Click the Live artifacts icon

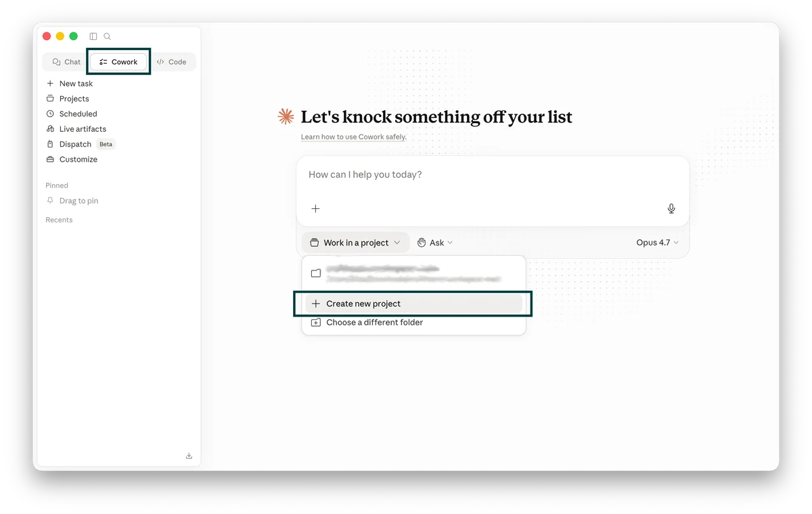click(50, 129)
